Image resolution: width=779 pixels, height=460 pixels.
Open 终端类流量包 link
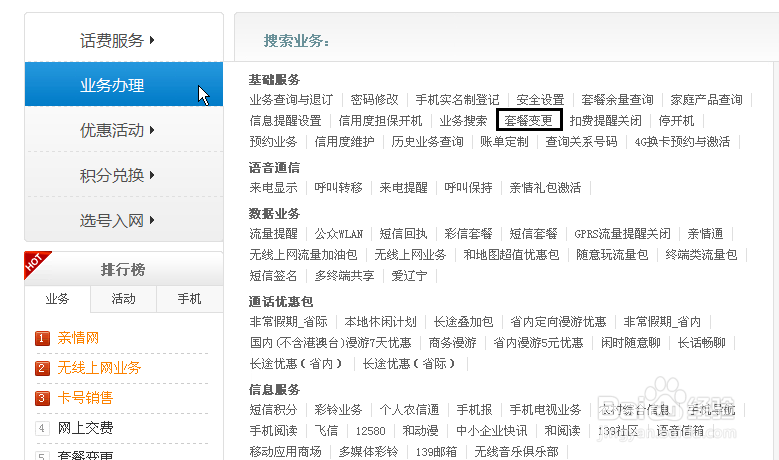(x=701, y=255)
